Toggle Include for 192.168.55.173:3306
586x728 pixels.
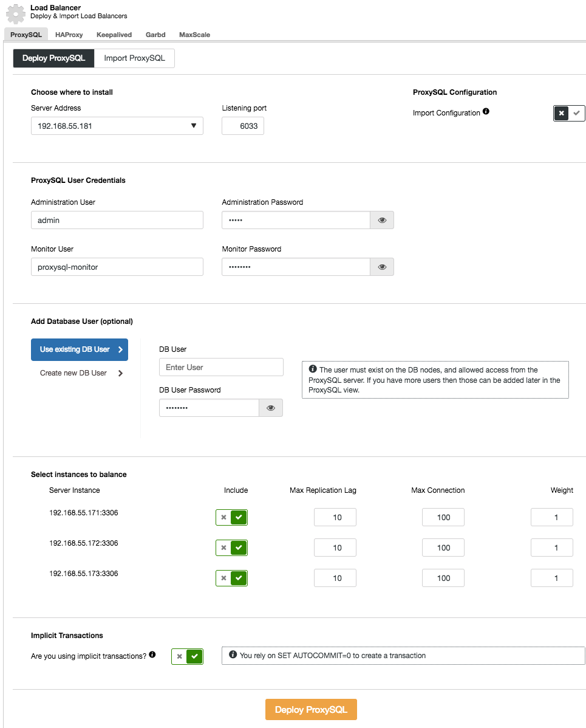[231, 578]
